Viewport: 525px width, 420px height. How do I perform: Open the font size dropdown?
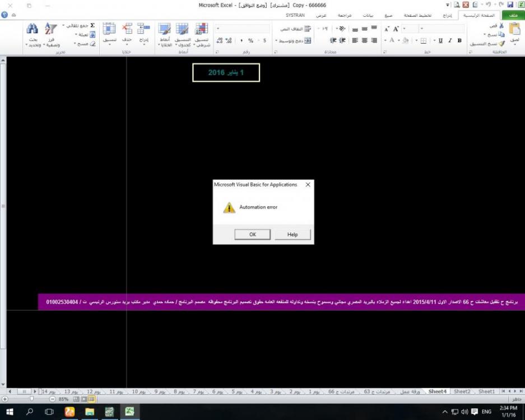pyautogui.click(x=405, y=29)
